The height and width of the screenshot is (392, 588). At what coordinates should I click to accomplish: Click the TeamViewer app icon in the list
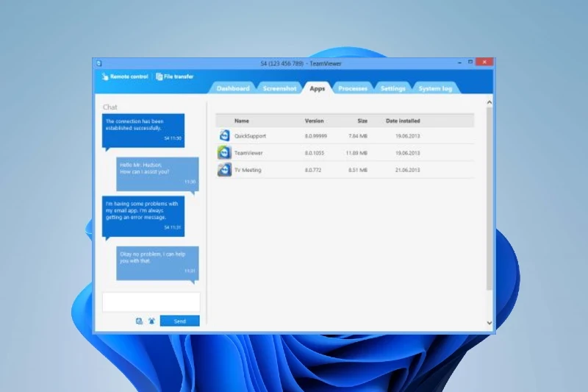click(x=224, y=153)
